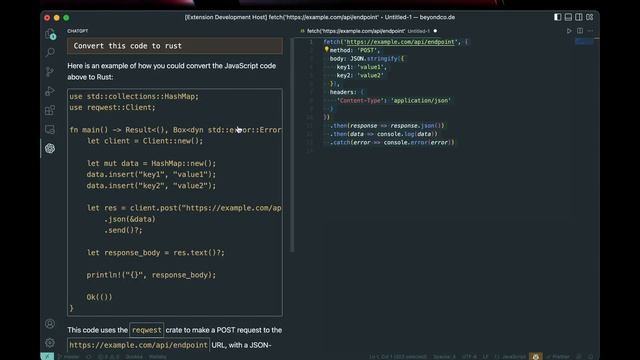
Task: Click the '.then(response => response.json())' line
Action: pos(387,126)
